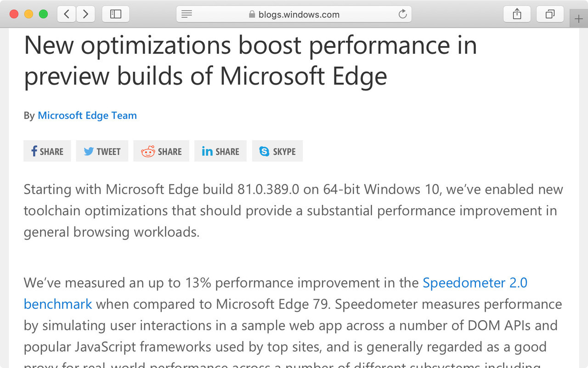The image size is (588, 368).
Task: Share the article on LinkedIn
Action: pyautogui.click(x=220, y=151)
